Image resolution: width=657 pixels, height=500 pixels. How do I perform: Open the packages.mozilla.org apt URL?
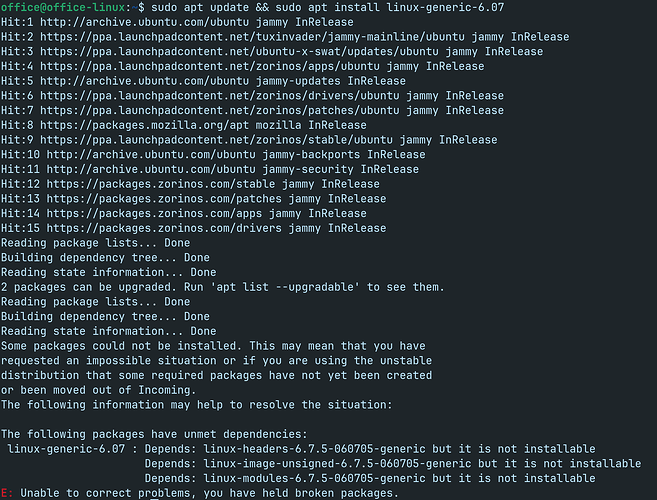click(145, 125)
